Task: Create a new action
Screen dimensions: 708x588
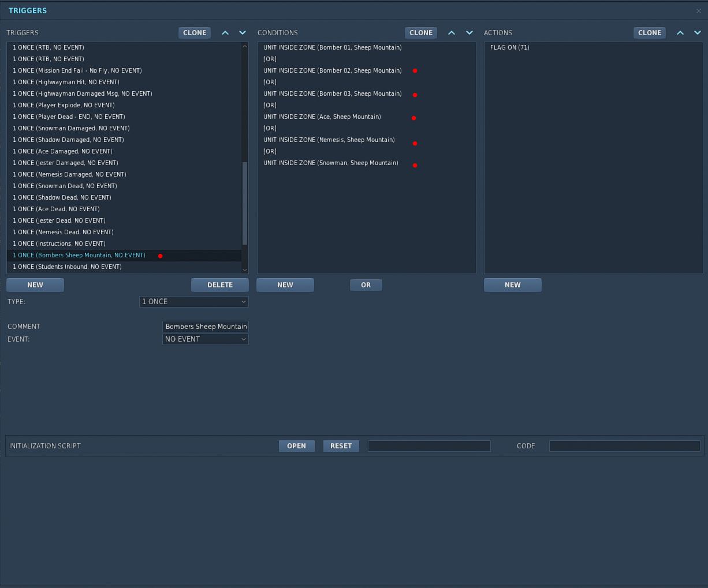Action: point(513,285)
